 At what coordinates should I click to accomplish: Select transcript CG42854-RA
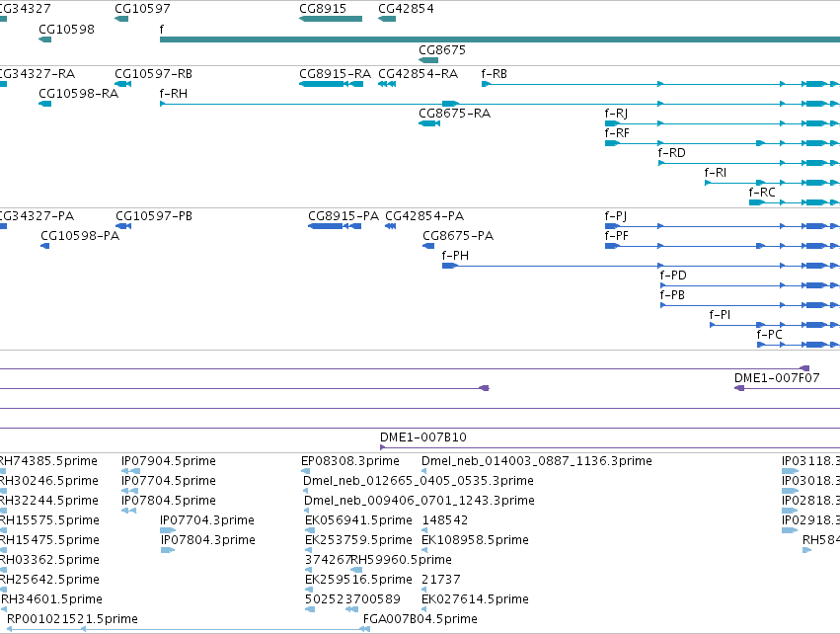click(x=418, y=73)
